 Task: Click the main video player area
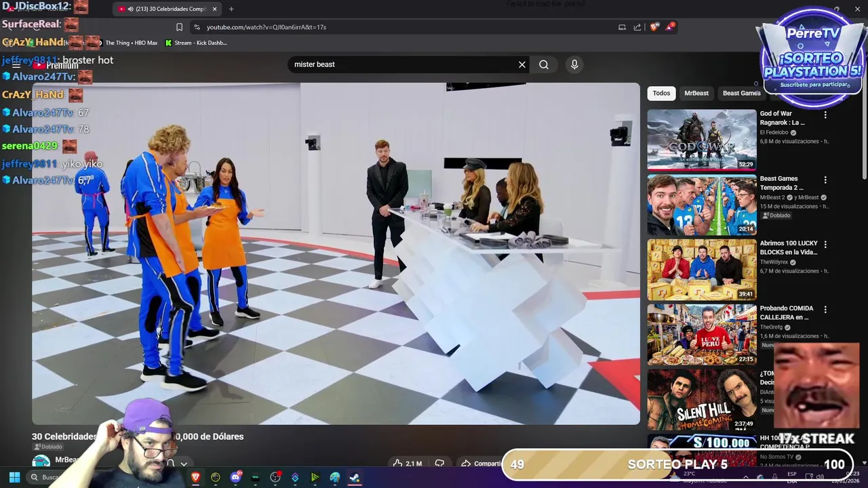point(336,253)
